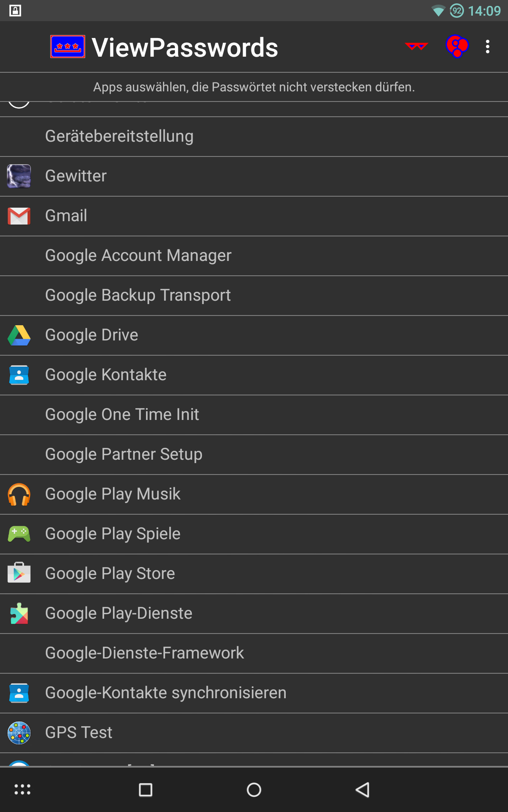Tap the Google Play Spiele gamepad icon
508x812 pixels.
pyautogui.click(x=19, y=534)
